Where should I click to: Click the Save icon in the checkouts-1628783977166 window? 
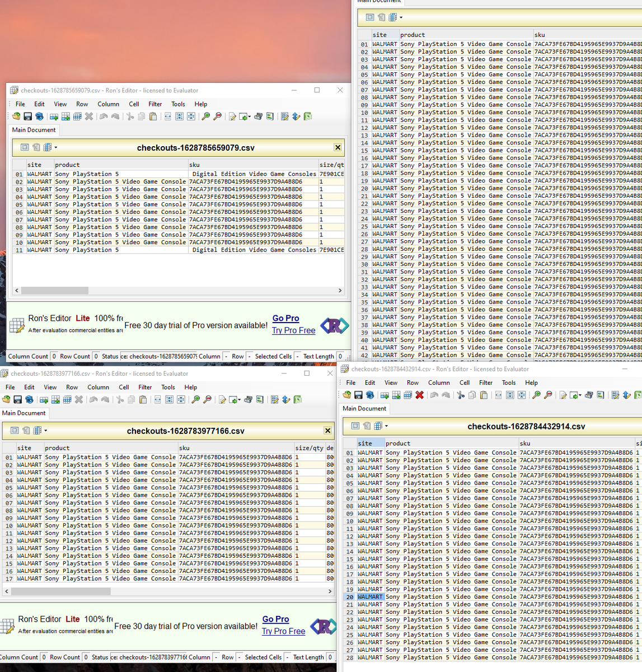(x=17, y=400)
